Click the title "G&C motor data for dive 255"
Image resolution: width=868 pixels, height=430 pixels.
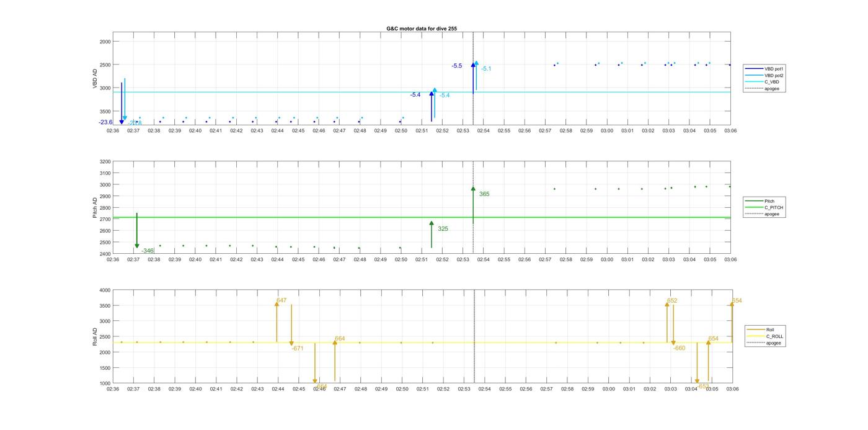click(x=422, y=29)
